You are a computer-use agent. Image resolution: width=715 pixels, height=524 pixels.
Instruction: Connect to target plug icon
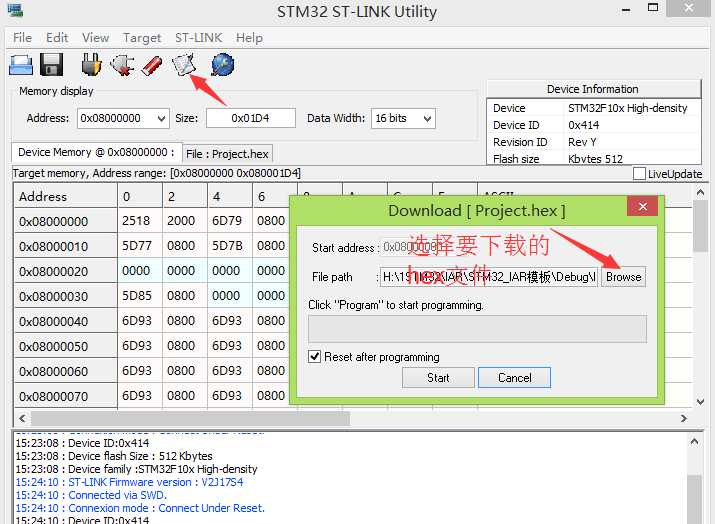click(x=91, y=65)
